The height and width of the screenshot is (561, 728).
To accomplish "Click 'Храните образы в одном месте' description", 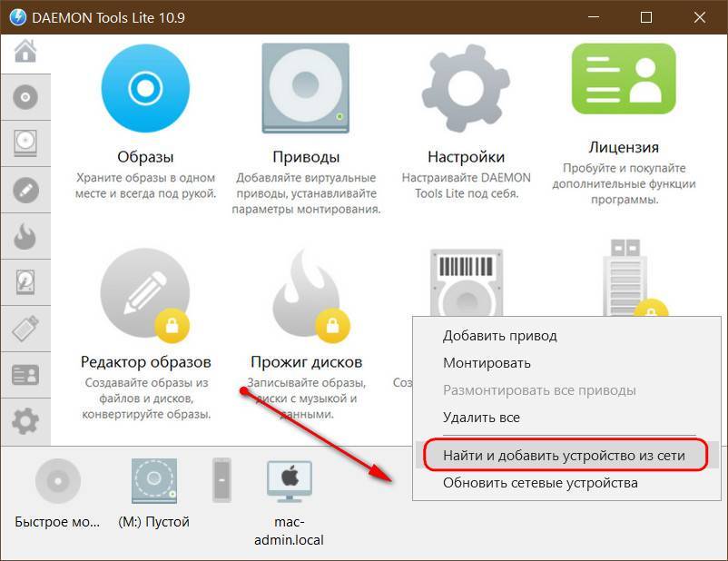I will pos(146,185).
